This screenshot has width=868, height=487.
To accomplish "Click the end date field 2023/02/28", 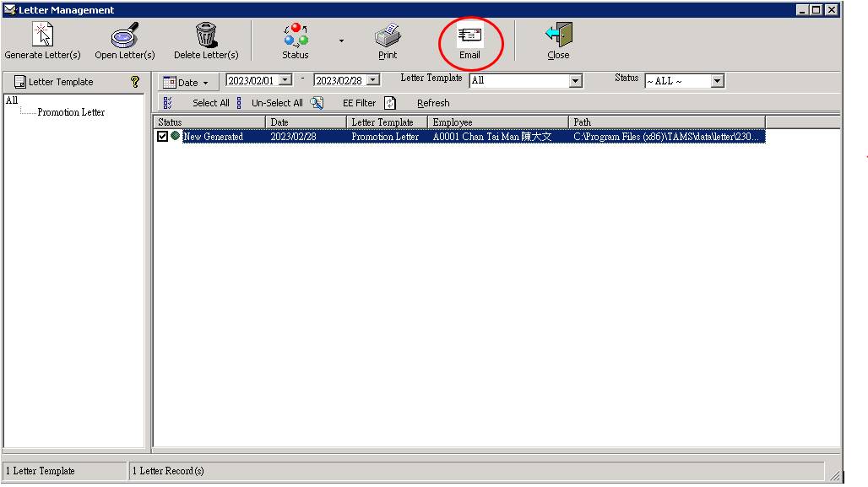I will [340, 80].
